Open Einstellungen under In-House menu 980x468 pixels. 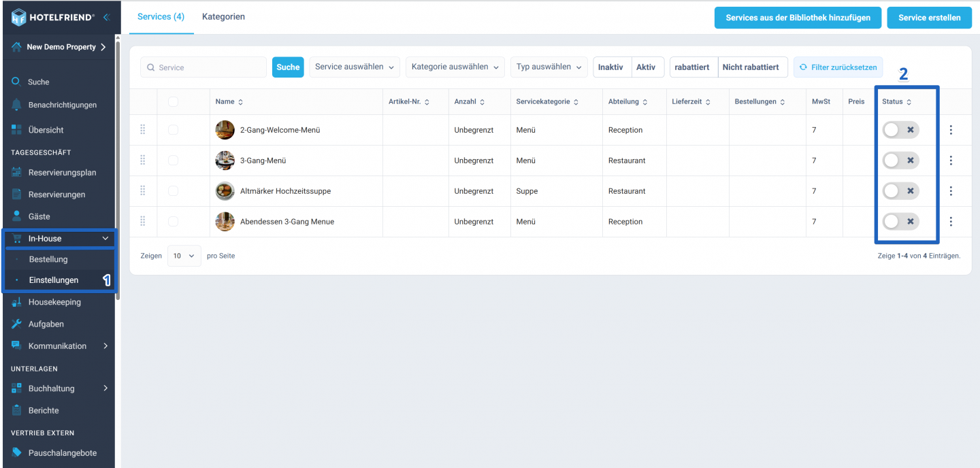(54, 280)
